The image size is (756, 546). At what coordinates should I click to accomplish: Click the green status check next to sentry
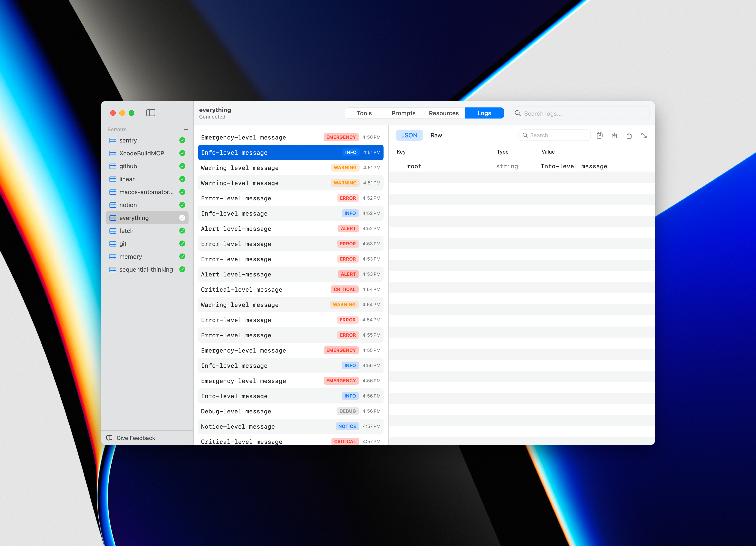[x=182, y=140]
